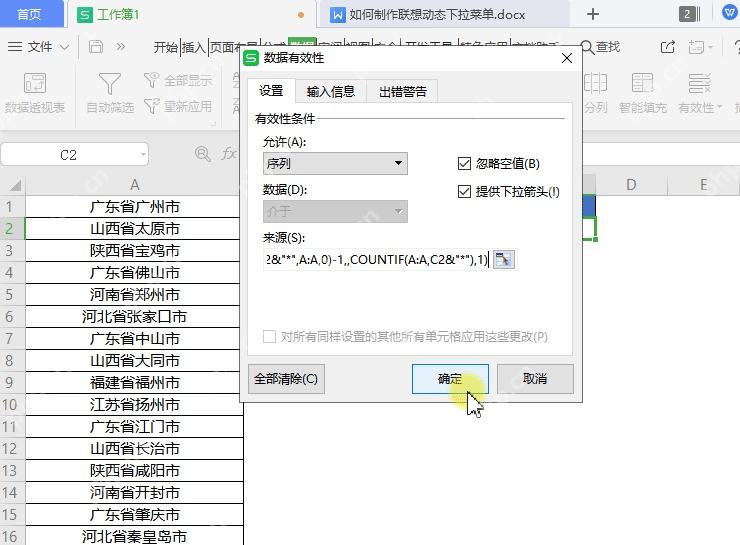Add a new document tab with plus

[x=593, y=14]
